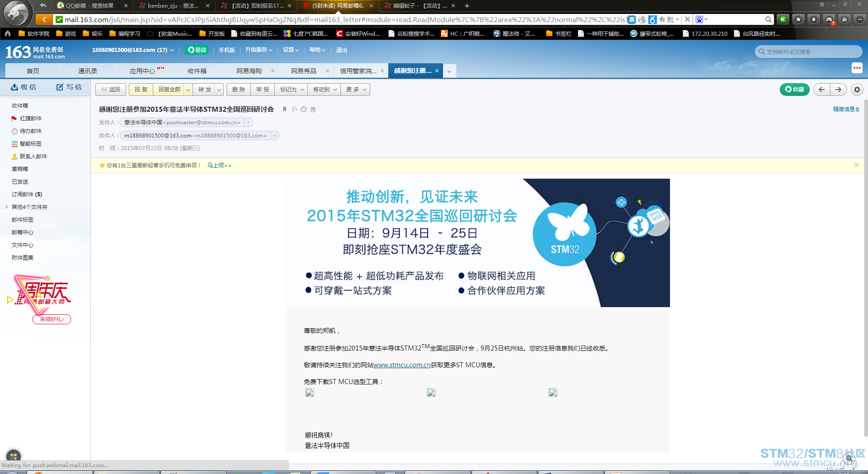Switch to the 应用中心 tab

click(142, 71)
